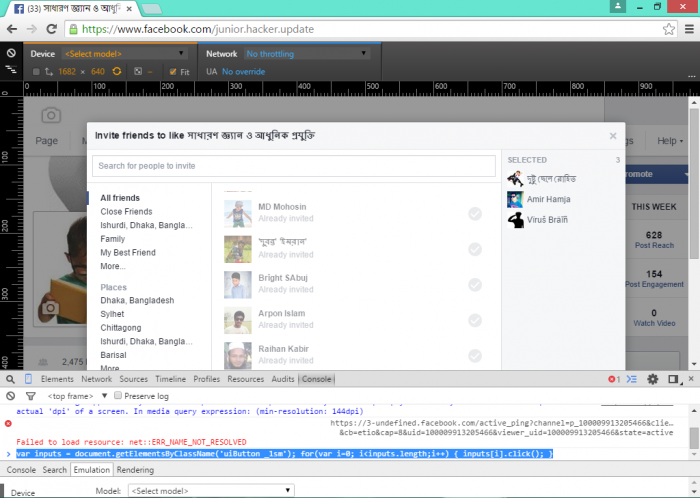Toggle the invite check for MD Mohosin
The height and width of the screenshot is (498, 700).
coord(475,214)
